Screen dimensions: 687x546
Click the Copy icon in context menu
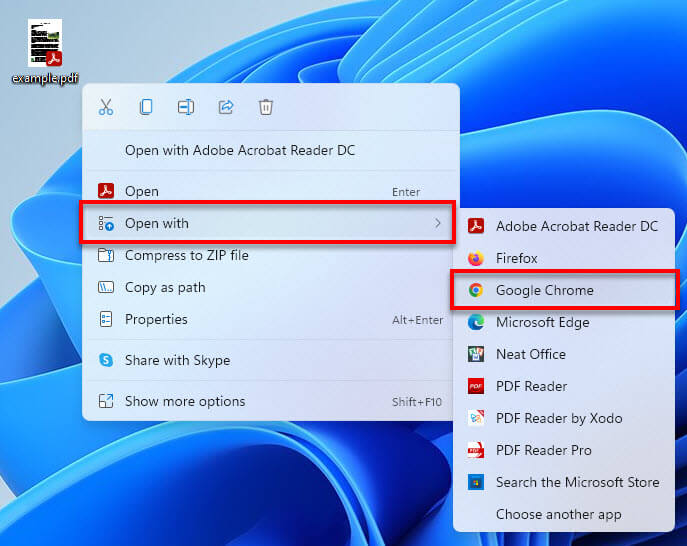click(146, 107)
